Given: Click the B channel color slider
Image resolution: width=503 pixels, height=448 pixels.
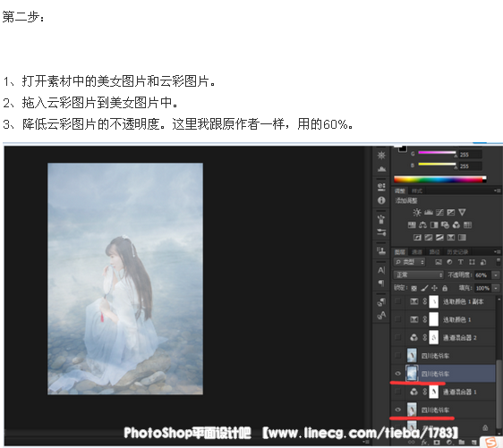Looking at the screenshot, I should tap(438, 165).
